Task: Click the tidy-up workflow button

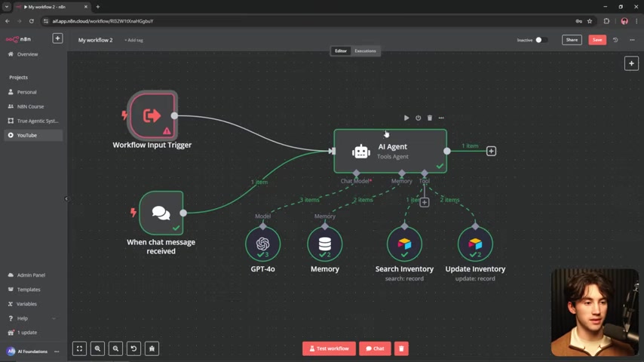Action: pyautogui.click(x=152, y=348)
